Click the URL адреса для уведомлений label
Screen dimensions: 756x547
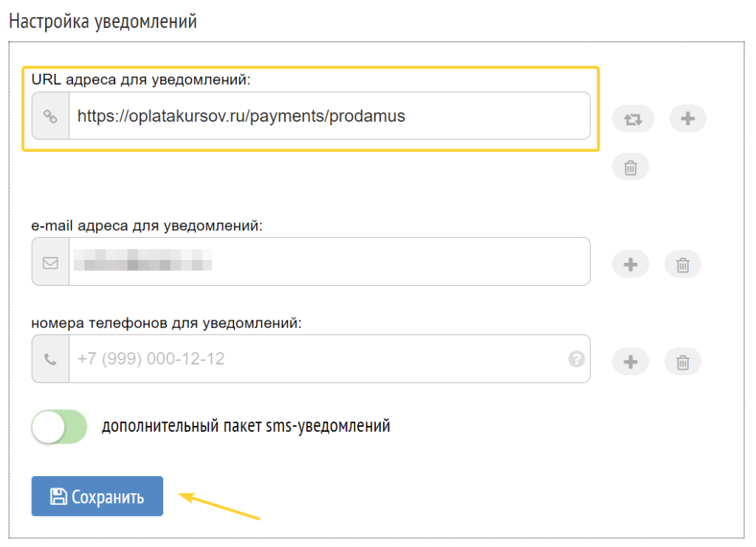(x=141, y=80)
